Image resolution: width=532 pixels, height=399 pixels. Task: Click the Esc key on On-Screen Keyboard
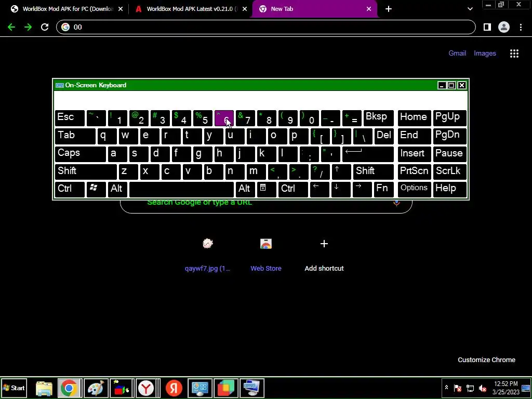pyautogui.click(x=70, y=118)
